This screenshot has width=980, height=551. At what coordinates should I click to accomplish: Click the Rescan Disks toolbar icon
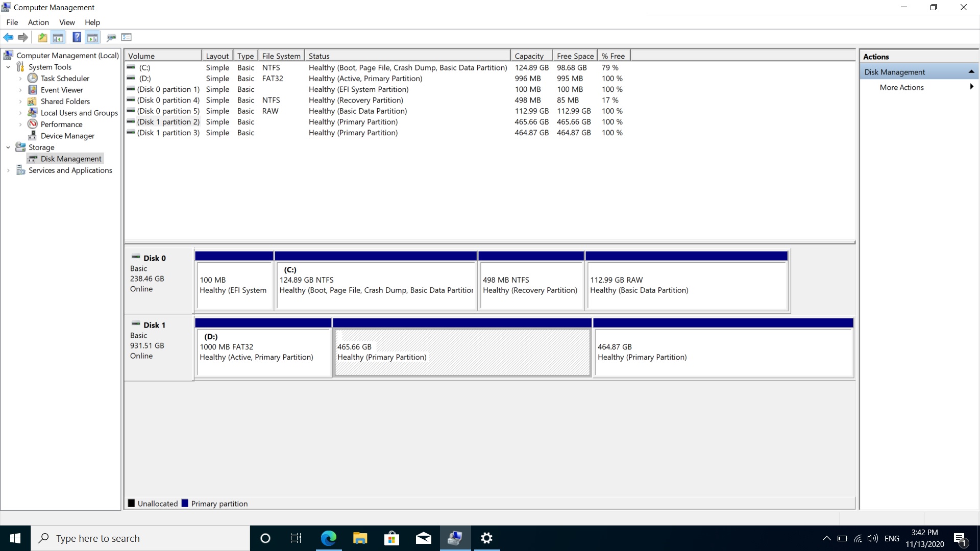click(111, 37)
